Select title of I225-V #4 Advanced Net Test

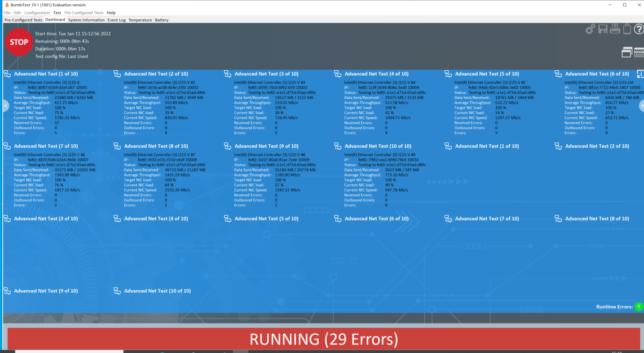(x=376, y=74)
